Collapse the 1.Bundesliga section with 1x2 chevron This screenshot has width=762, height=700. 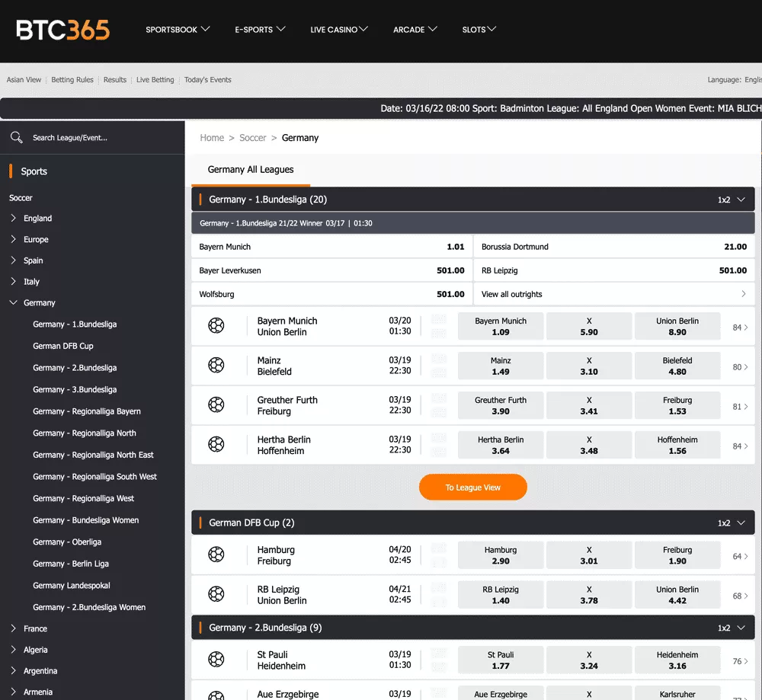pos(740,200)
